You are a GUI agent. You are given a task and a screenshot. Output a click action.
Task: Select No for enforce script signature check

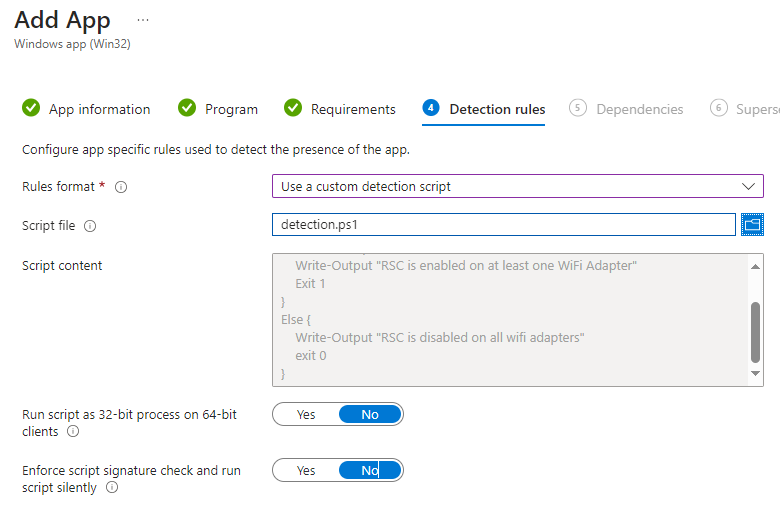(370, 470)
